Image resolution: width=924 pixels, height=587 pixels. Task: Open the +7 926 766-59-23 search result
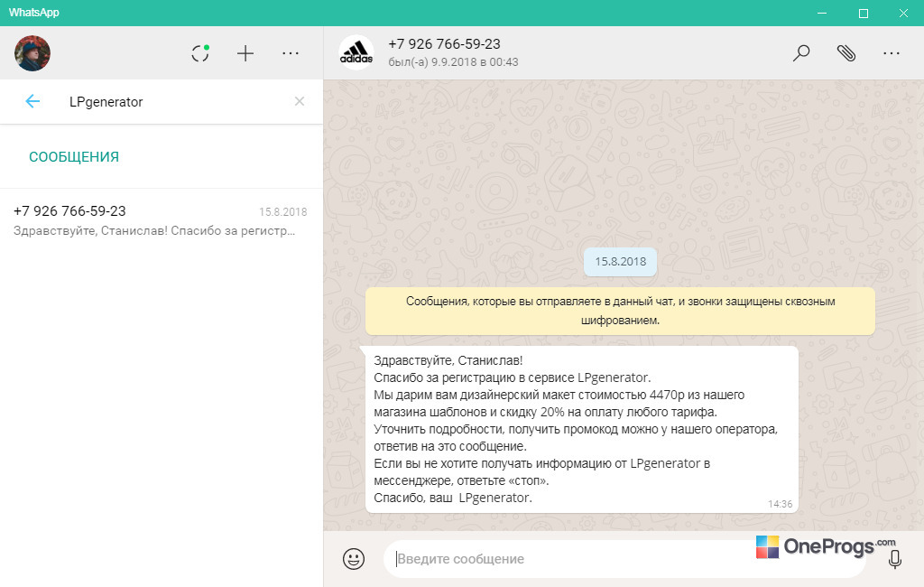[161, 220]
